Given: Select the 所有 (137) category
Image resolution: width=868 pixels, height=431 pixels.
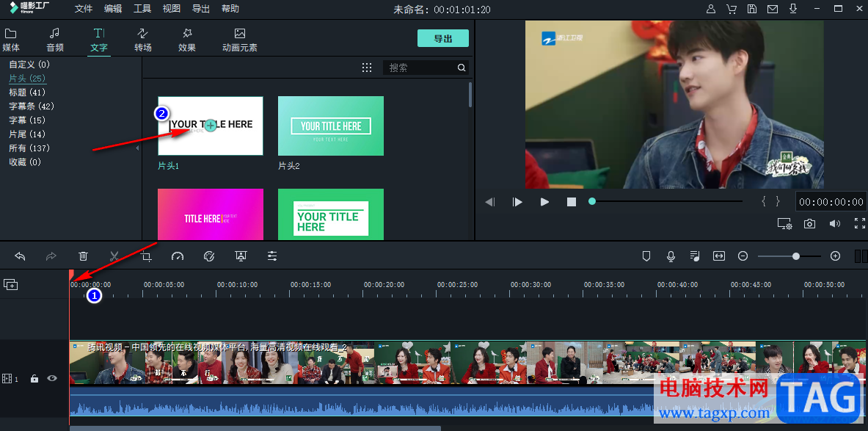Looking at the screenshot, I should [30, 148].
